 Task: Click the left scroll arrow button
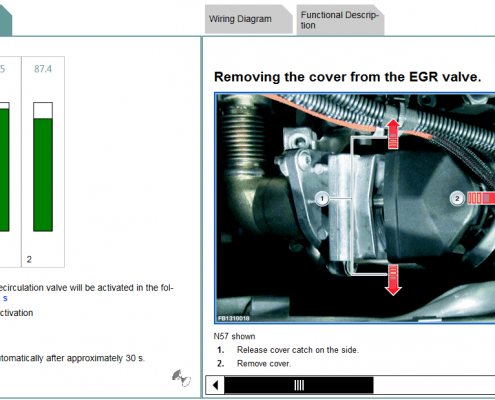[x=215, y=385]
